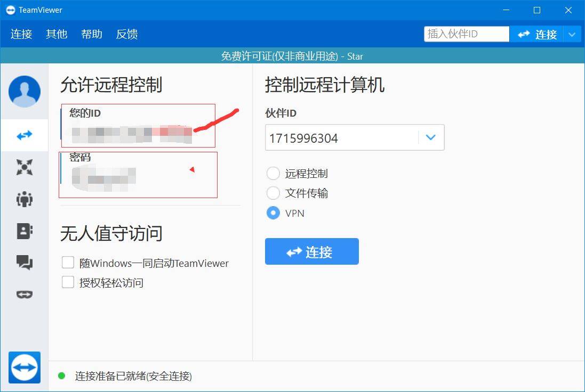Image resolution: width=585 pixels, height=392 pixels.
Task: Click the 无人值守访问 heading
Action: 111,234
